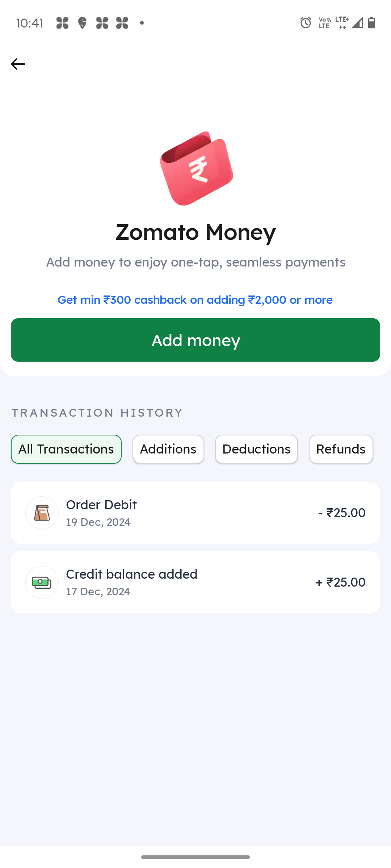Tap the back arrow icon
The height and width of the screenshot is (868, 391).
(18, 64)
